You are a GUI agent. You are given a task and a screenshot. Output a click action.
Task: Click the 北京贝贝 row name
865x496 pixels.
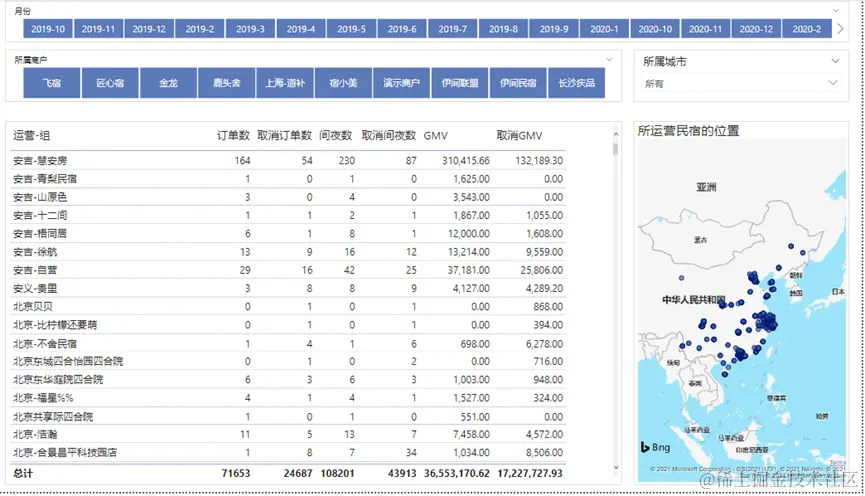[x=33, y=307]
